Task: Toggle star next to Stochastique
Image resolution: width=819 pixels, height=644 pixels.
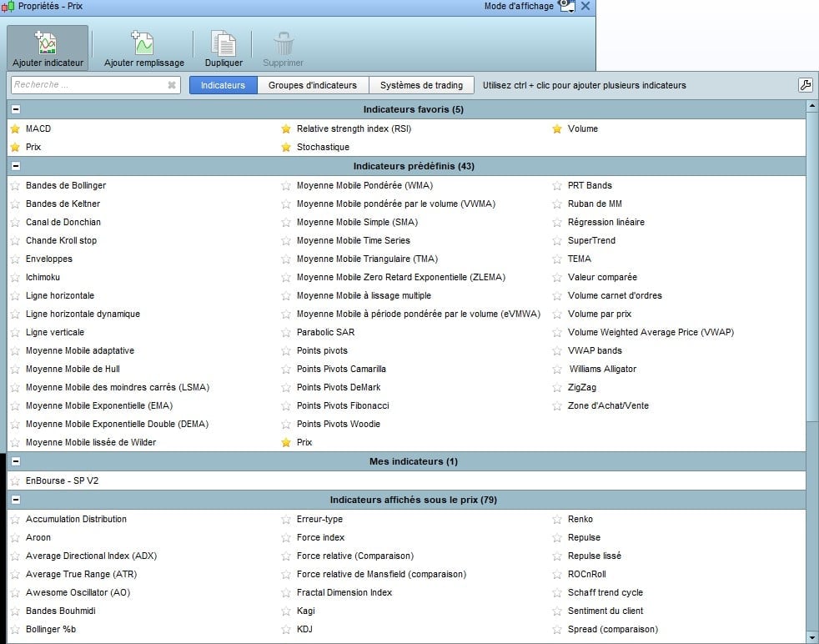Action: 286,147
